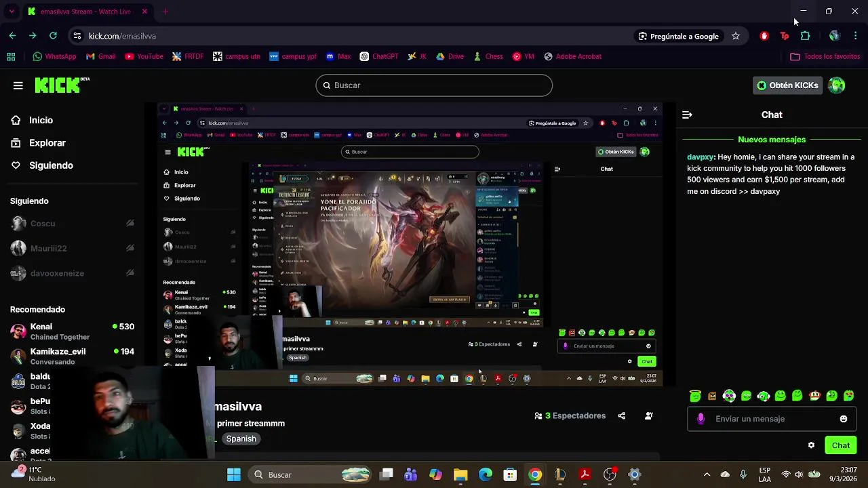This screenshot has height=488, width=868.
Task: Open Chrome three-dot menu
Action: click(855, 36)
